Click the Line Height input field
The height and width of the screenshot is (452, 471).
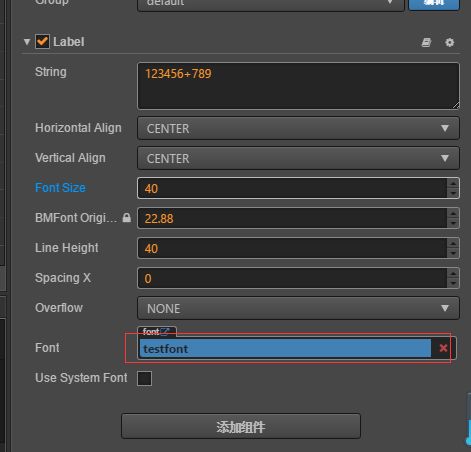click(x=292, y=248)
